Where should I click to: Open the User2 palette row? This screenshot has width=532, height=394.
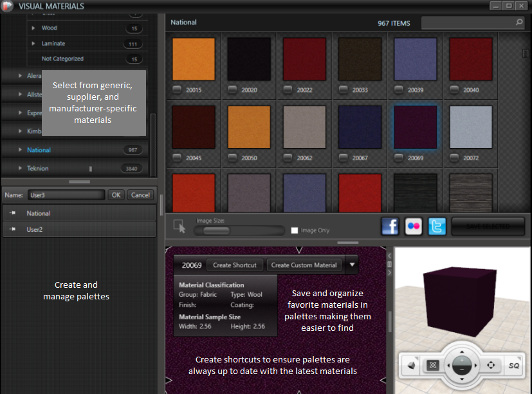[x=79, y=229]
